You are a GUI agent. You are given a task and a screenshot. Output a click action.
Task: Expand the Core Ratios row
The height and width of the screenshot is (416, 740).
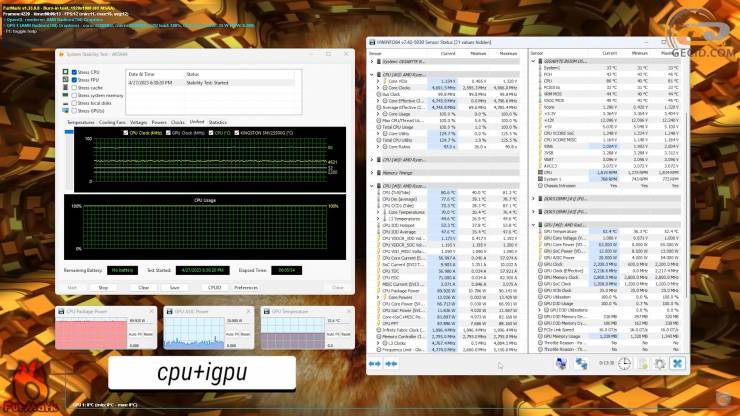378,147
